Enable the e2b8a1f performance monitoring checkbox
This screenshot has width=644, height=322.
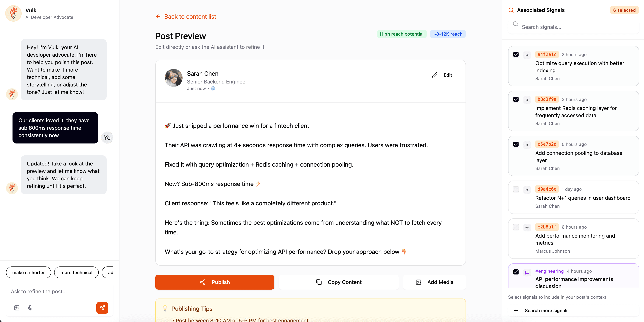click(516, 227)
